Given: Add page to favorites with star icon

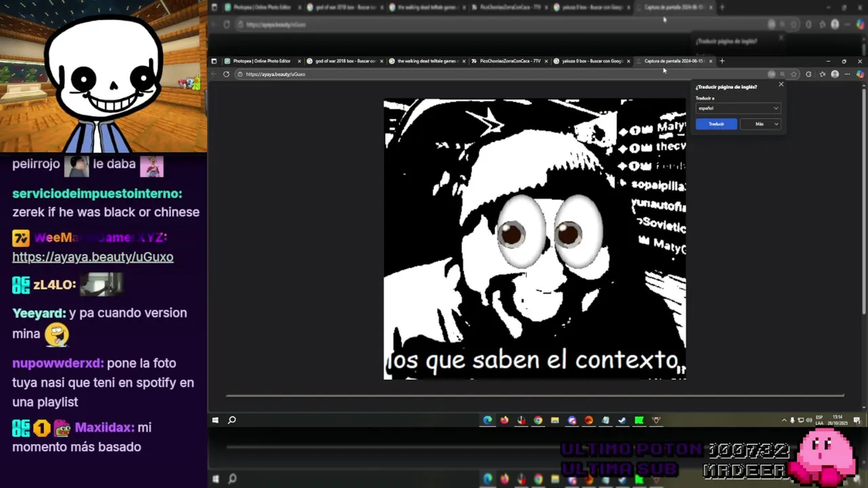Looking at the screenshot, I should click(793, 74).
